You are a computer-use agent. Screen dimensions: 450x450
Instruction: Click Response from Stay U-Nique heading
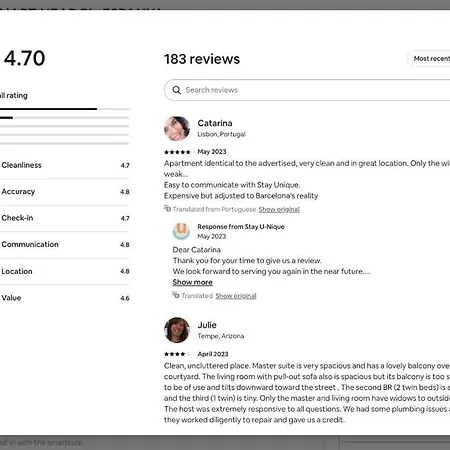[x=241, y=227]
